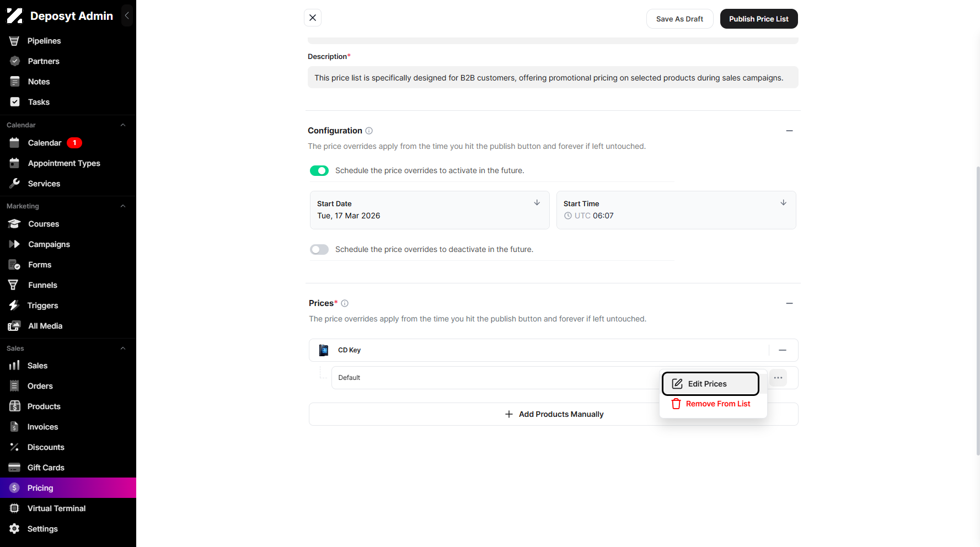
Task: Disable the scheduled activation toggle
Action: click(x=319, y=171)
